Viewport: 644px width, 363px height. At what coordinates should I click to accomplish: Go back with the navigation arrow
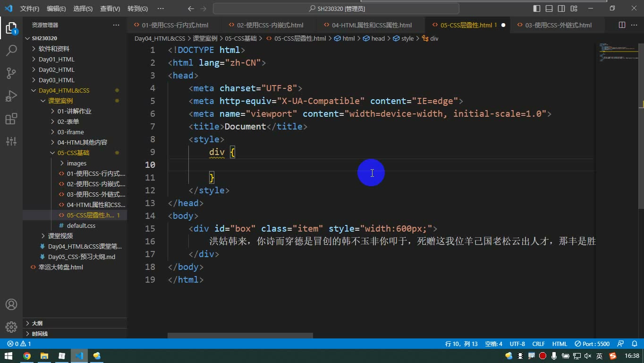pos(191,9)
